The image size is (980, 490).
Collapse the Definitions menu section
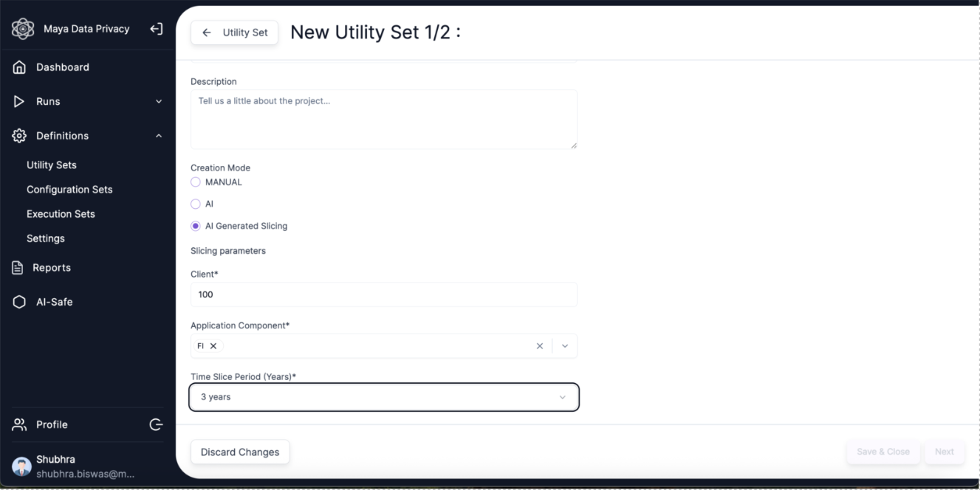(159, 136)
